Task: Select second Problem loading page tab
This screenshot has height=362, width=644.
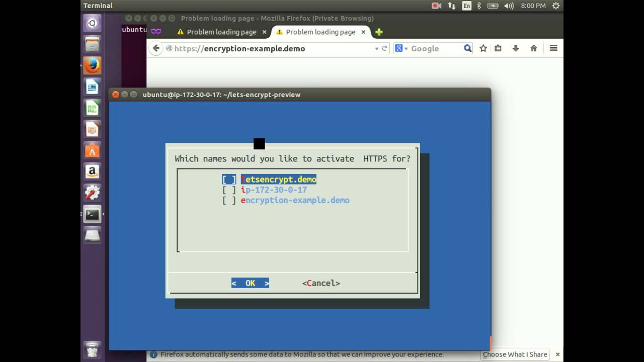Action: point(320,32)
